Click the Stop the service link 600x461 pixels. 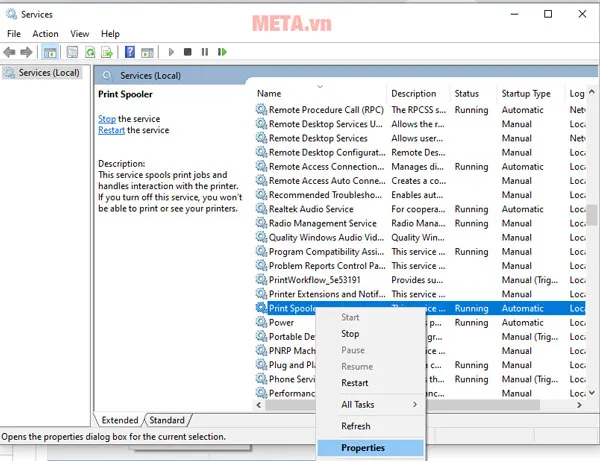106,119
